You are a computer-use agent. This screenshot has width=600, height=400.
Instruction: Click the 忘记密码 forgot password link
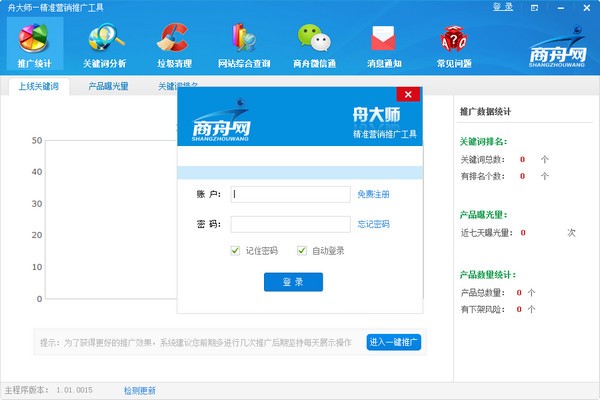click(x=373, y=224)
